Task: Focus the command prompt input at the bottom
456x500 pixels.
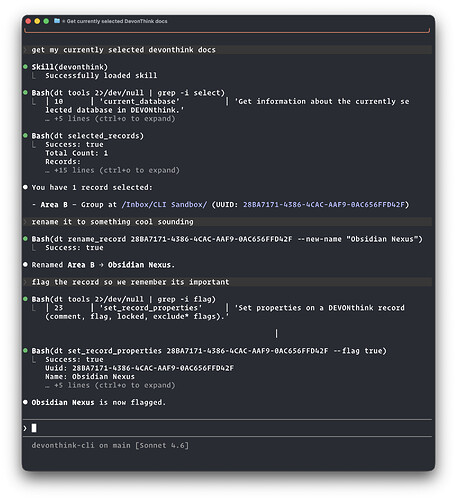Action: (x=228, y=428)
